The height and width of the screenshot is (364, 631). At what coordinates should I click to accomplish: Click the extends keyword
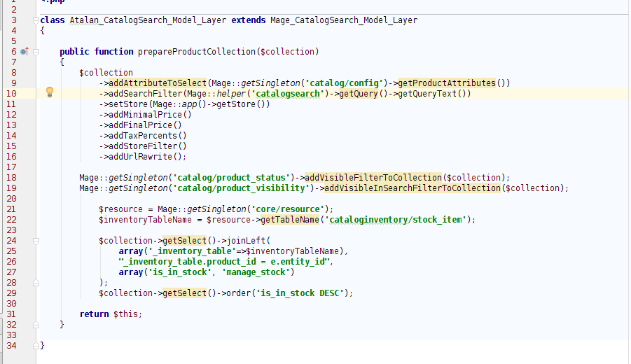(249, 20)
